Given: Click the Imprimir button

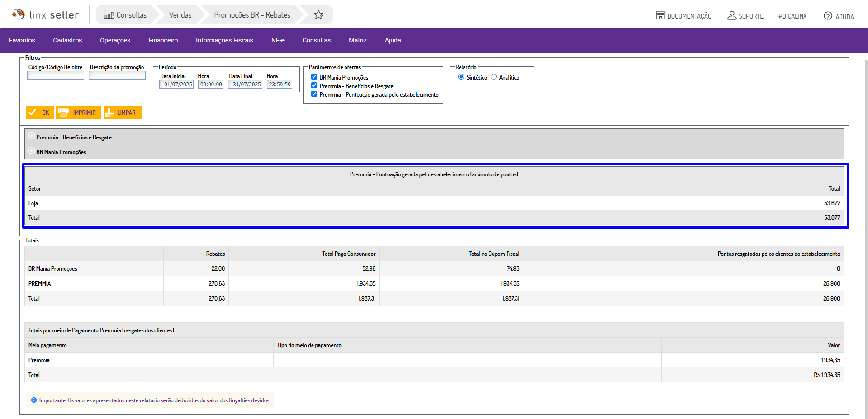Looking at the screenshot, I should 79,113.
